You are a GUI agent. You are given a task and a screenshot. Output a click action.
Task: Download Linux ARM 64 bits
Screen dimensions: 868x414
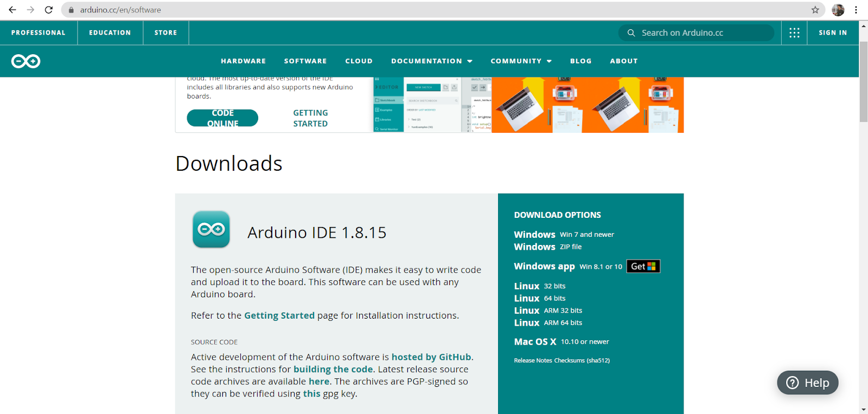click(x=548, y=322)
